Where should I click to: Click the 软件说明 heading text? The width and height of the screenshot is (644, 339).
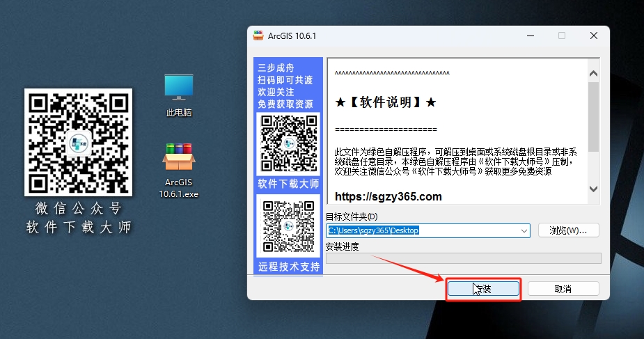(x=385, y=102)
